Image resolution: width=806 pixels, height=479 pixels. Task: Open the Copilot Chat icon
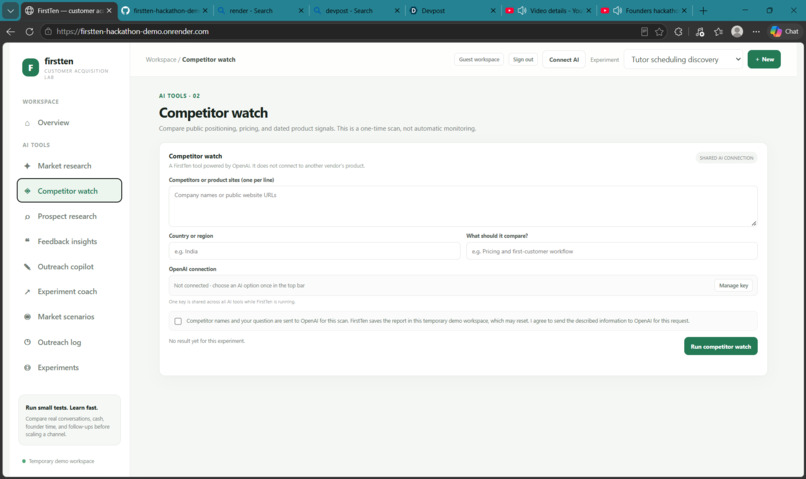click(x=784, y=31)
